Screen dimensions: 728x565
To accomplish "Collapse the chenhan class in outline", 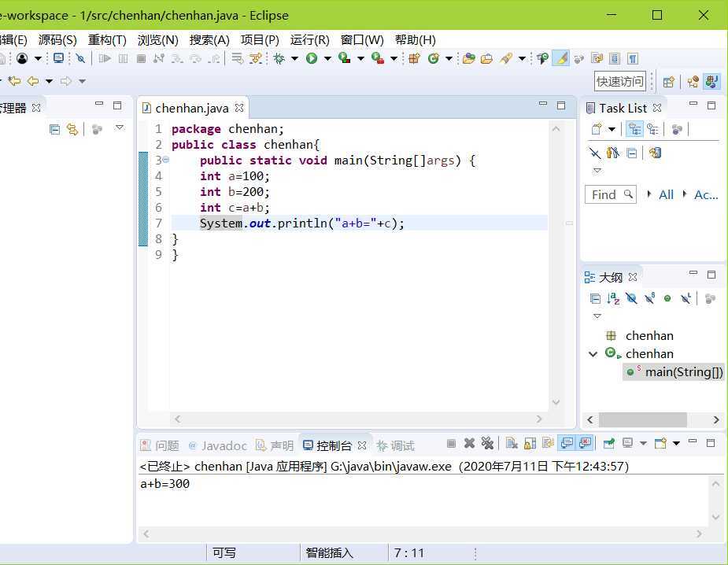I will tap(593, 354).
